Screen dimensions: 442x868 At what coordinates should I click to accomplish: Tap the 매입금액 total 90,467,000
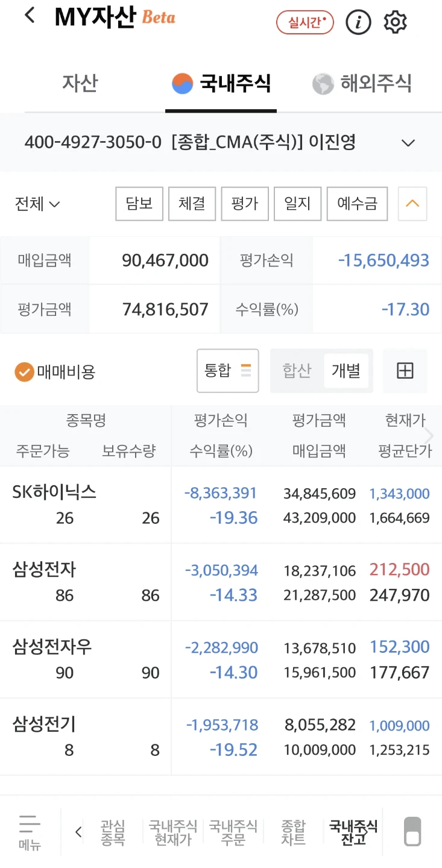click(x=165, y=260)
